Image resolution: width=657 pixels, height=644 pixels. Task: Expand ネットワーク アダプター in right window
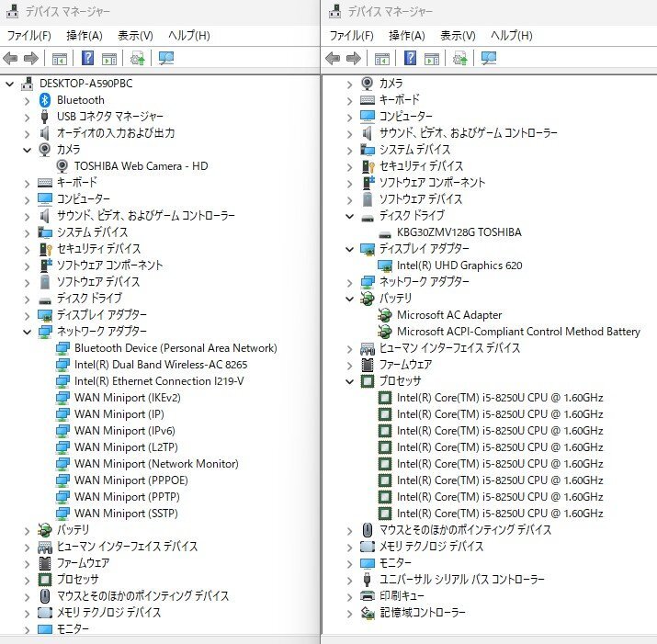350,283
